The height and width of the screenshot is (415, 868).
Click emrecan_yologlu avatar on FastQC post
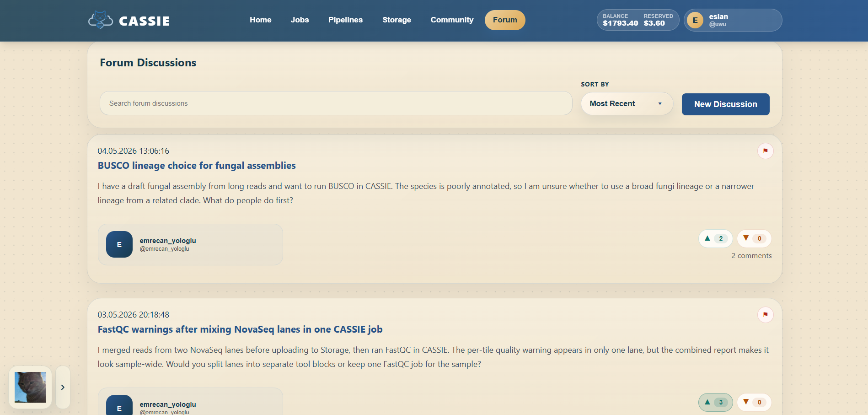tap(119, 405)
